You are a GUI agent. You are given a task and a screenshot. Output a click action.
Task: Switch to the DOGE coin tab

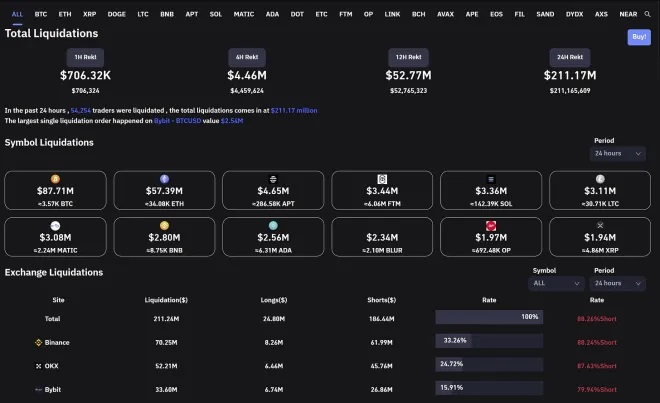117,15
